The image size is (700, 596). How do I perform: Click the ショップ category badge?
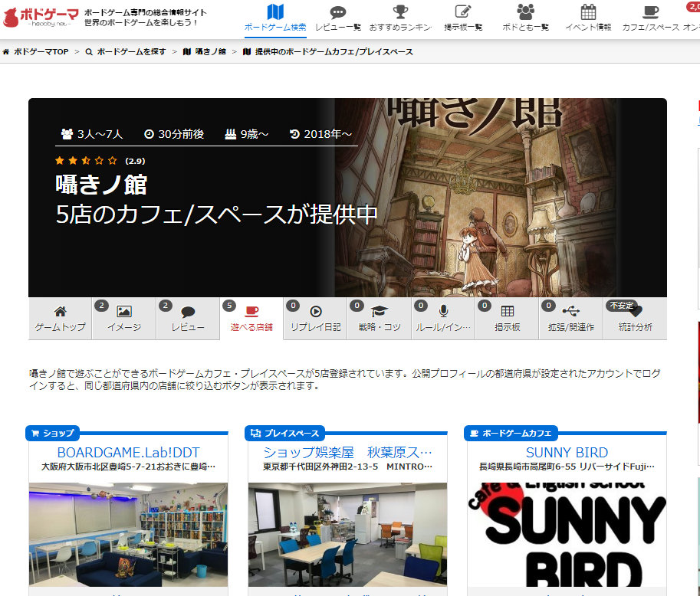(x=53, y=433)
